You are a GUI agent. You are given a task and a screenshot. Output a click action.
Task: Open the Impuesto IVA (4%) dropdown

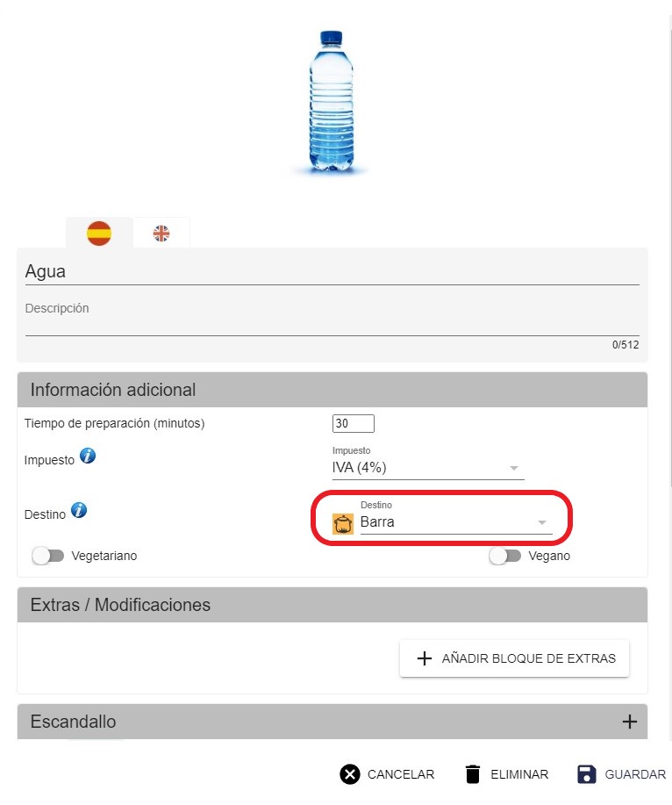[428, 468]
